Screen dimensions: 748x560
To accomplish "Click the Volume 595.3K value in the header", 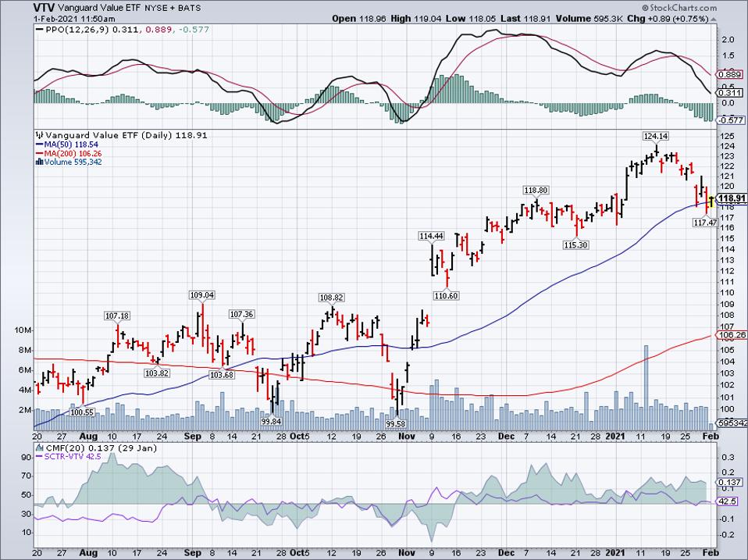I will [588, 19].
